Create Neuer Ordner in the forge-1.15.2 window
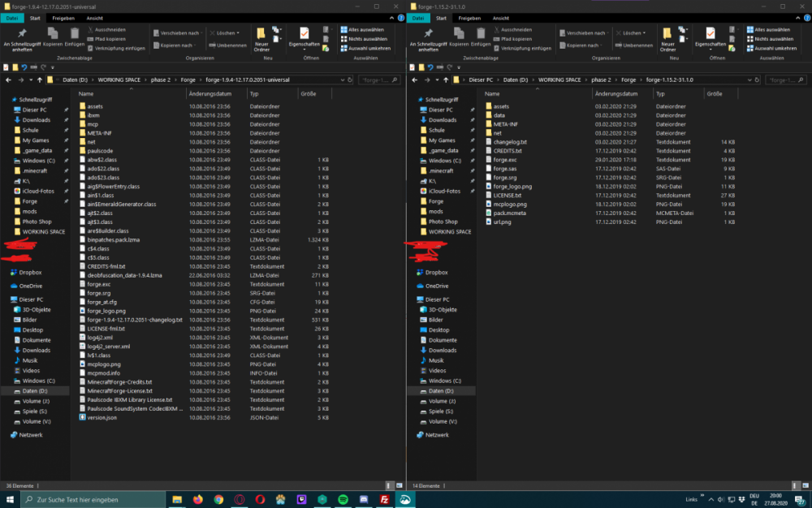The image size is (812, 508). 667,39
